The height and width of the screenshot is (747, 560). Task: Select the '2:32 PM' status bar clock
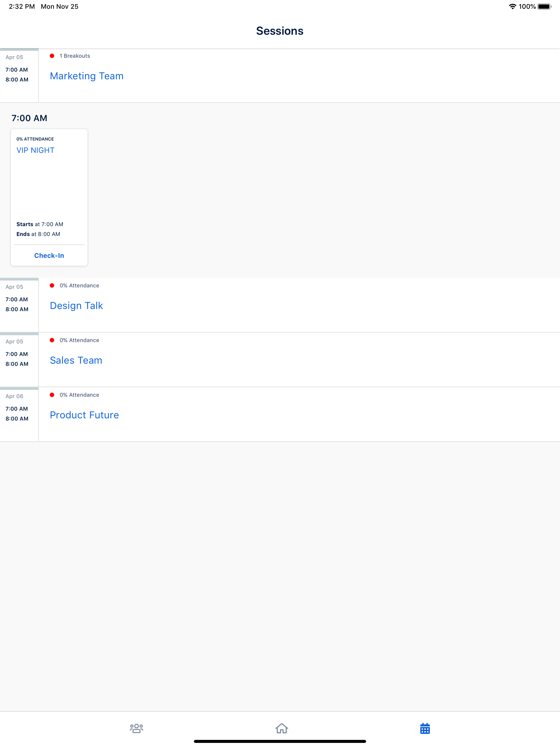point(22,6)
